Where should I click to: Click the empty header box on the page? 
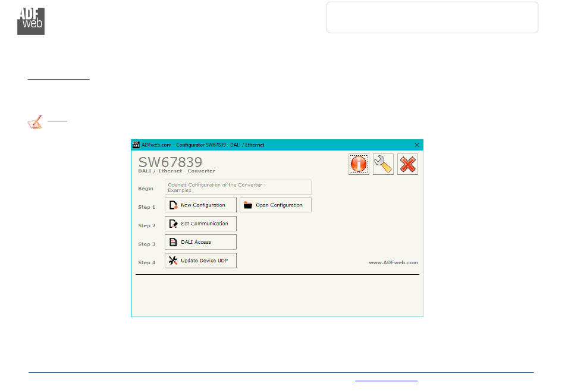pos(432,17)
